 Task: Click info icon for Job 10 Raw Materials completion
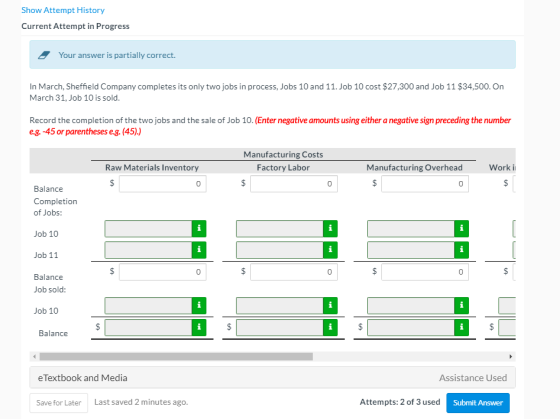pyautogui.click(x=199, y=229)
